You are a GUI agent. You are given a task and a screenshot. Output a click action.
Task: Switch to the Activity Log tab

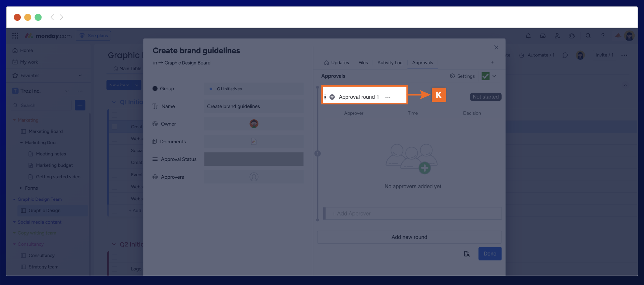coord(390,63)
